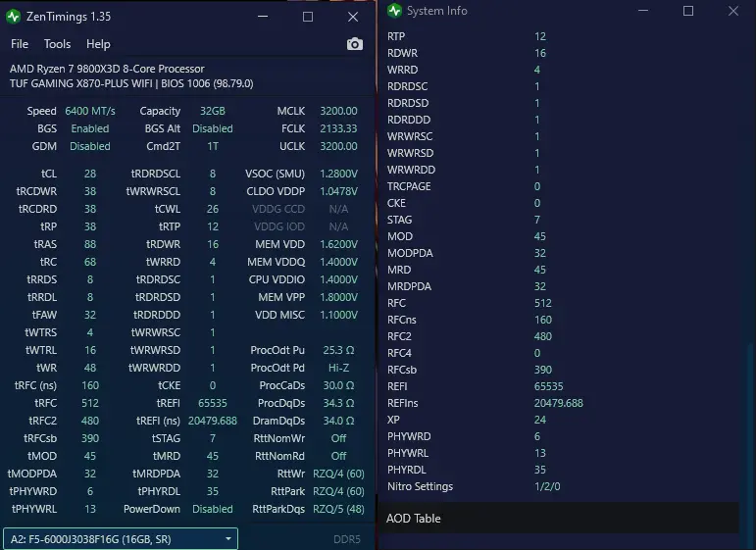Select the 6400 MT/s speed value
Viewport: 756px width, 550px height.
click(90, 111)
